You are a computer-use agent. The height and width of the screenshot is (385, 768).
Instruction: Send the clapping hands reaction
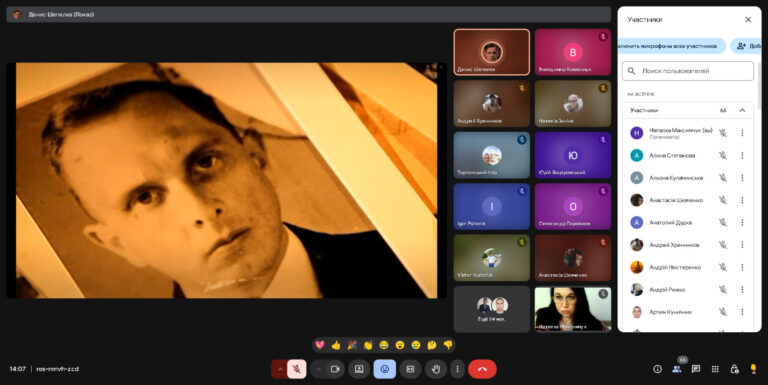(368, 345)
